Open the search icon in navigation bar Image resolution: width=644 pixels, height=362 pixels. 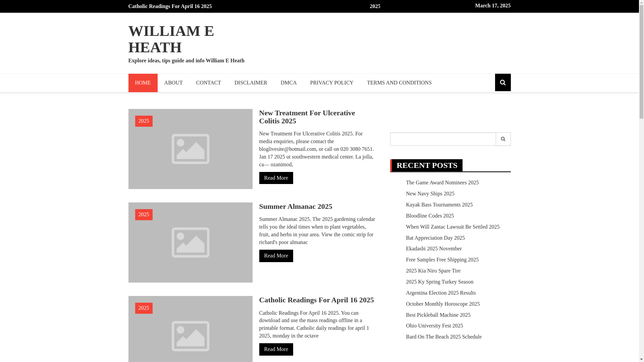point(502,82)
